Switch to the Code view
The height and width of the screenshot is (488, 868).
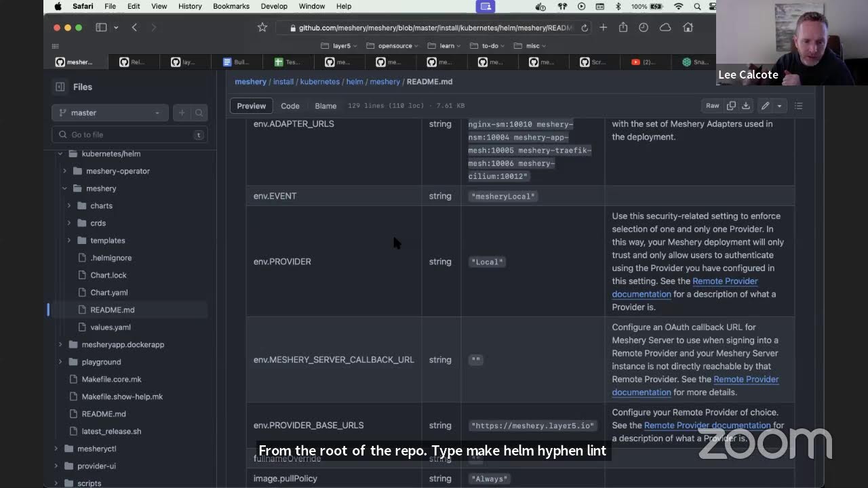290,106
